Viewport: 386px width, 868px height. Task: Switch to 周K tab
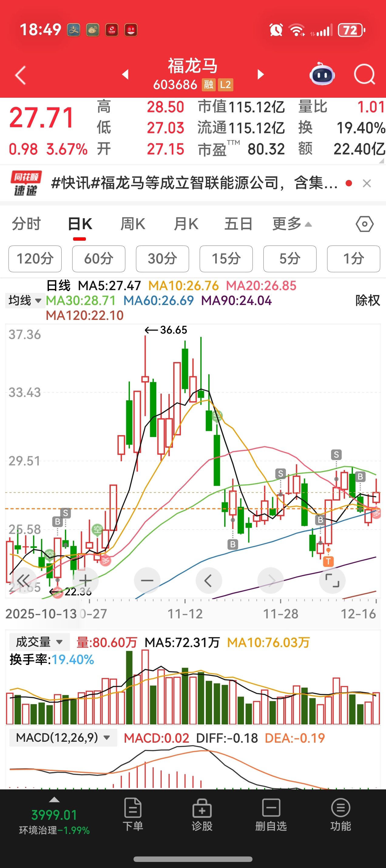click(x=133, y=224)
